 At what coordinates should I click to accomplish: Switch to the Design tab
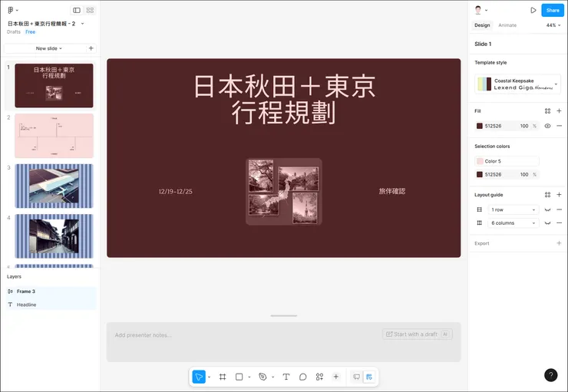[x=482, y=25]
